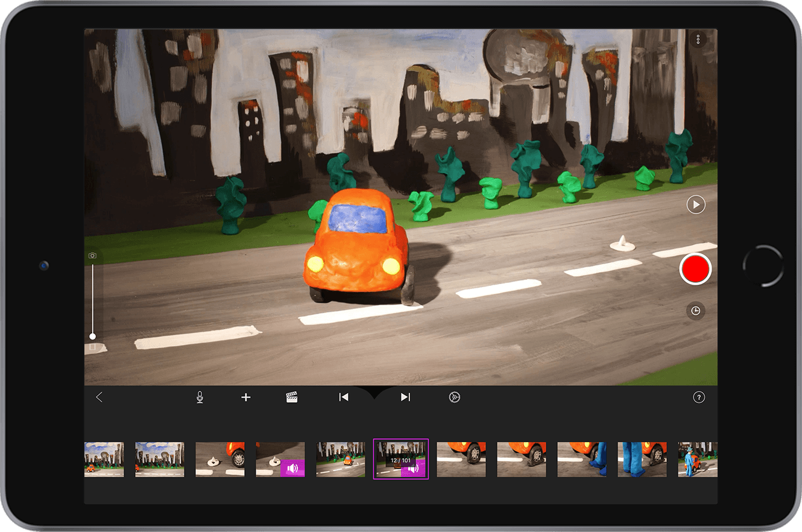Tap the audio badge on the selected frame

pos(414,468)
